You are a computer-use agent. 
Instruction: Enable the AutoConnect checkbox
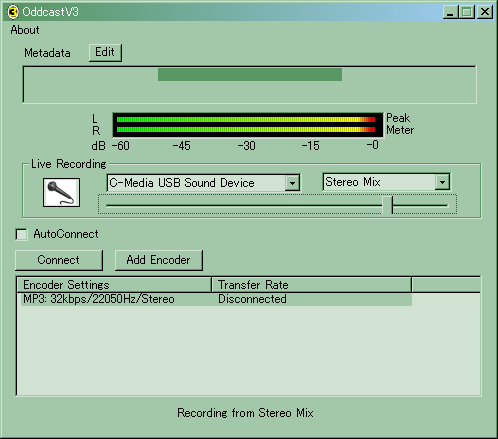tap(22, 234)
